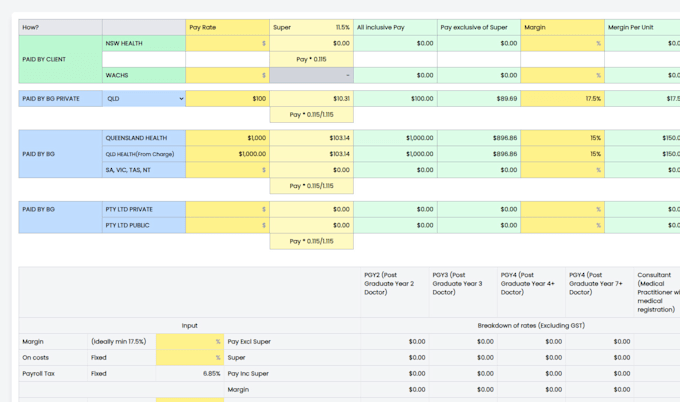
Task: Click PTY LTD PRIVATE pay rate input
Action: pos(228,209)
